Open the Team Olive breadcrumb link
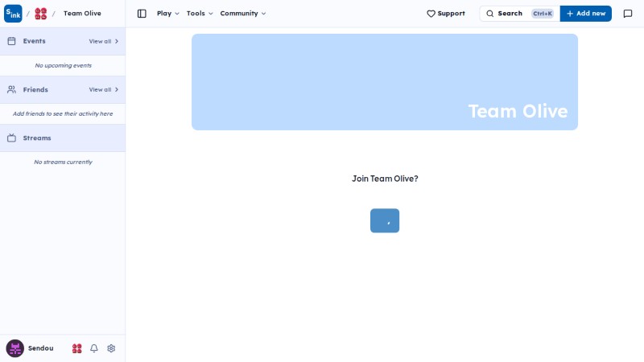 coord(82,13)
